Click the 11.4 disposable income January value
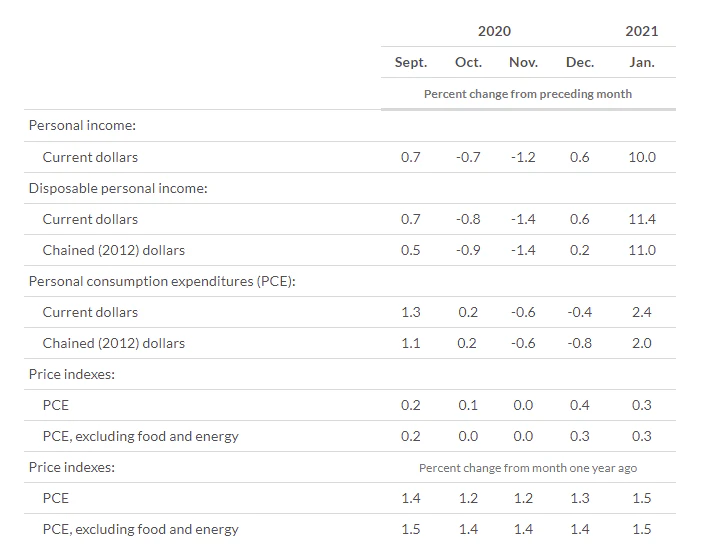710x551 pixels. [641, 219]
